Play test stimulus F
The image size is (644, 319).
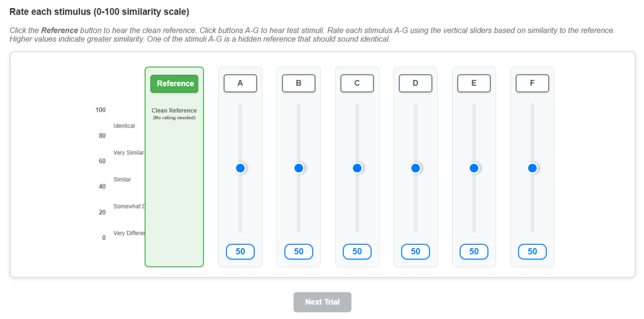(x=532, y=83)
